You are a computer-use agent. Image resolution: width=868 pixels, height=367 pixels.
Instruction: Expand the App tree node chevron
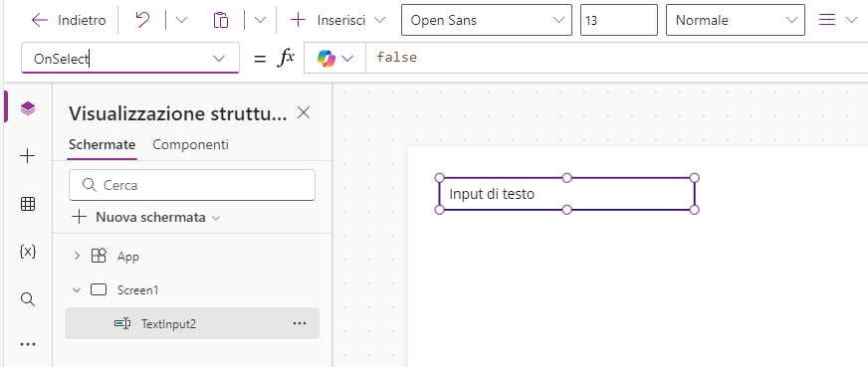click(77, 256)
